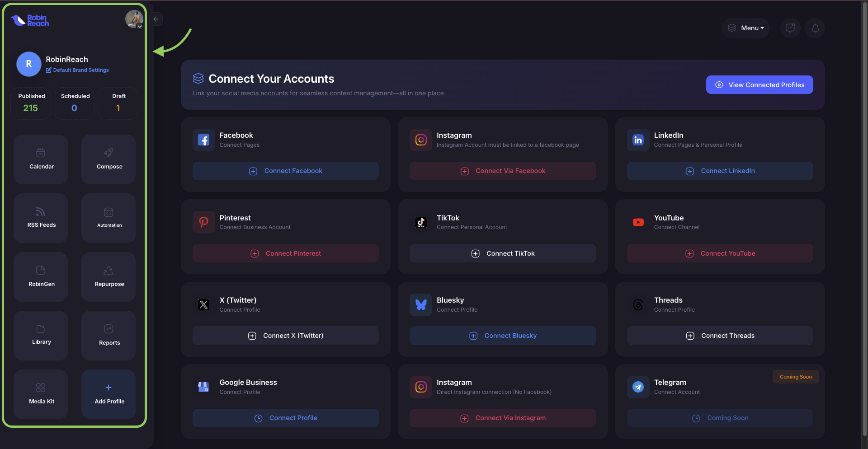This screenshot has height=449, width=868.
Task: Open Default Brand Settings link
Action: [x=77, y=70]
